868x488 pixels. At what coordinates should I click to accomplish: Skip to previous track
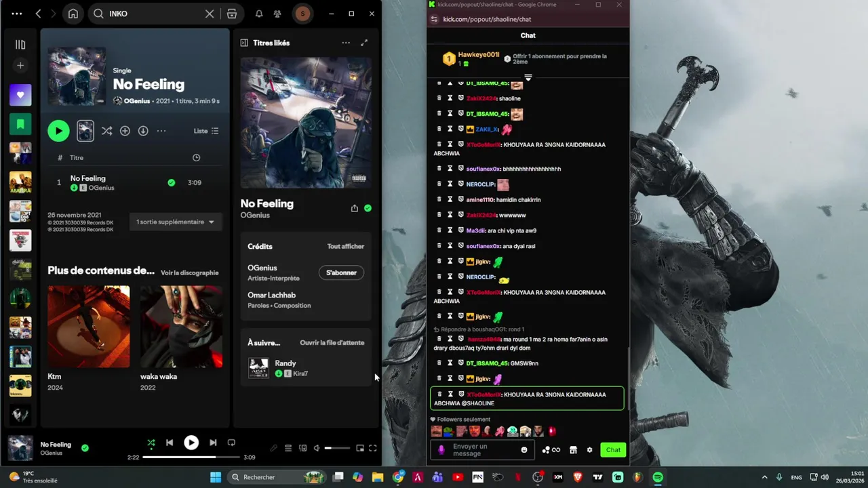[x=170, y=443]
